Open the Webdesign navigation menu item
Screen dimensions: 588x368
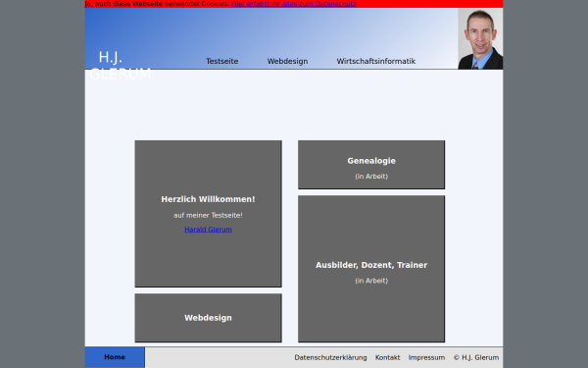click(287, 61)
